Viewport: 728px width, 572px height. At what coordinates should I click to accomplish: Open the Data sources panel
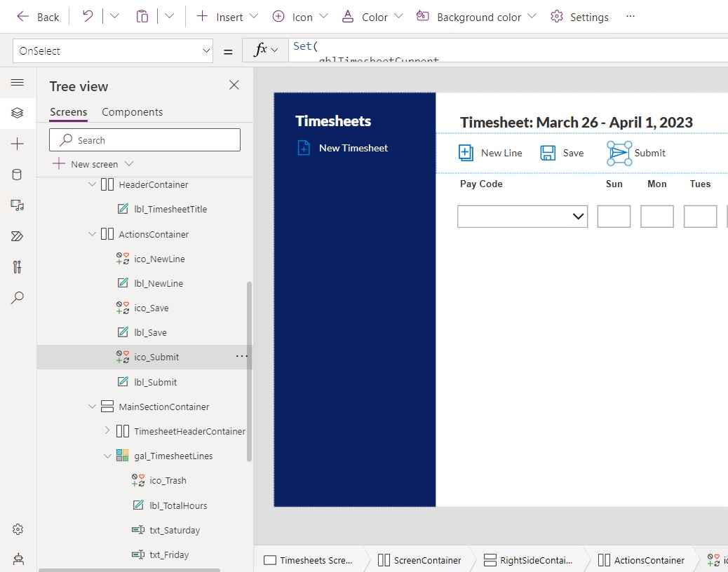(18, 173)
